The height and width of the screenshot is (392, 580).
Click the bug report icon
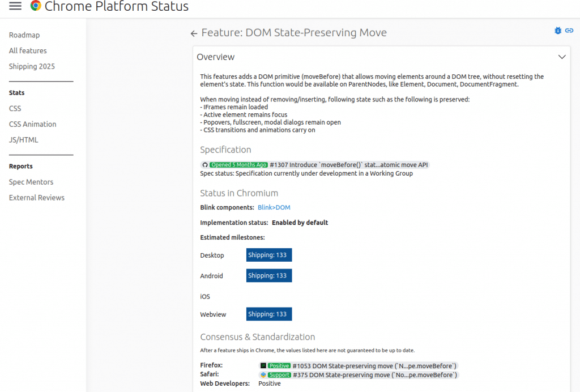558,31
